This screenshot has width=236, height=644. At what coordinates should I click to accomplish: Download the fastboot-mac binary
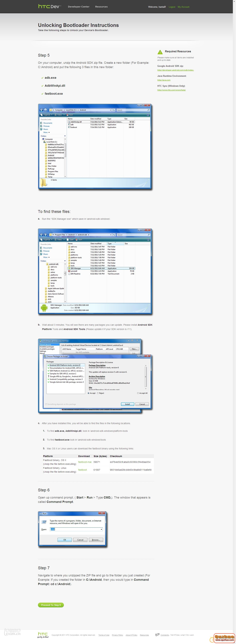click(x=85, y=462)
